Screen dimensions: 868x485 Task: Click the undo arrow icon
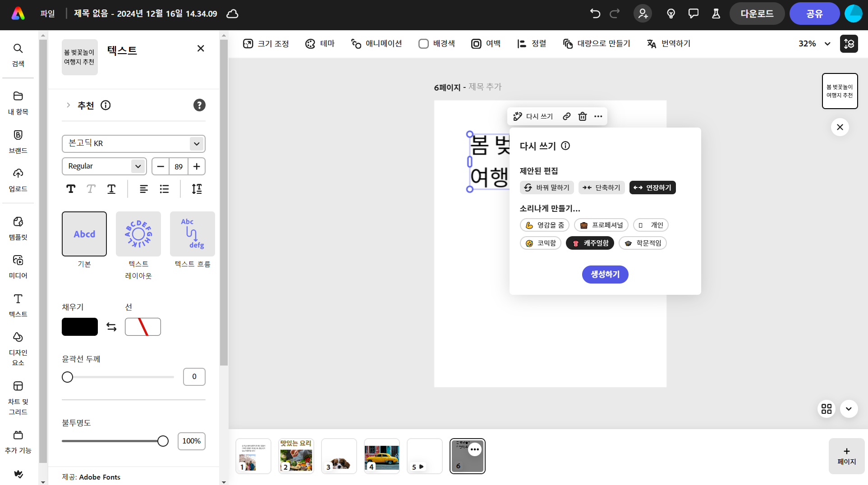[595, 14]
